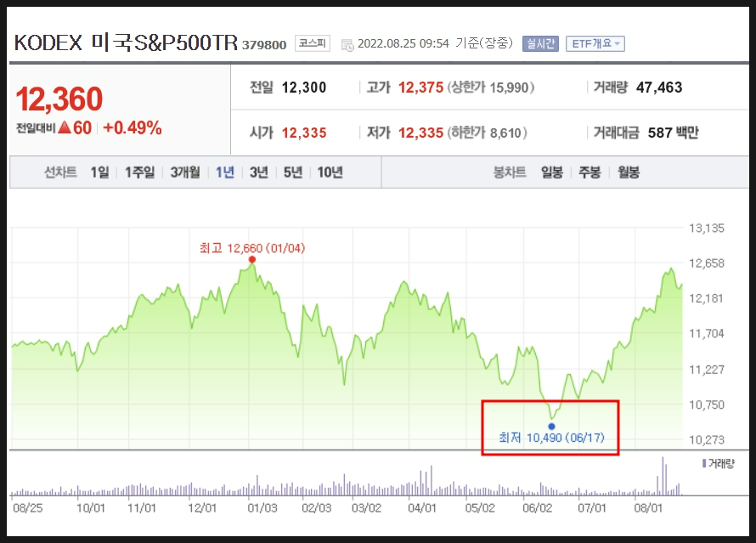Click the 12,658 y-axis label
Image resolution: width=756 pixels, height=543 pixels.
pos(707,263)
